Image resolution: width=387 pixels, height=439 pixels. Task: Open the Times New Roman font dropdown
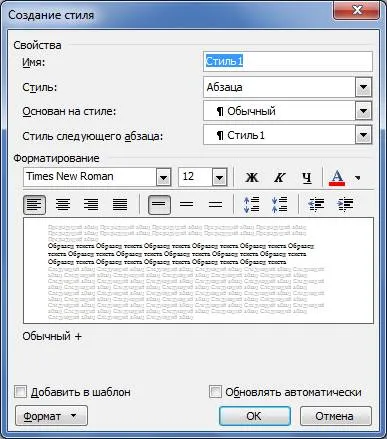[x=163, y=177]
